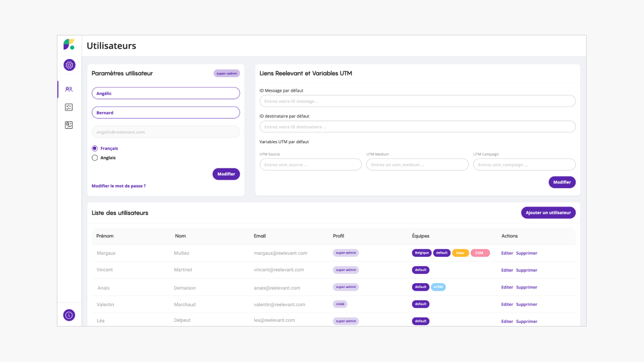Image resolution: width=644 pixels, height=362 pixels.
Task: Click Modifier in Paramètres utilisateur panel
Action: pyautogui.click(x=226, y=174)
